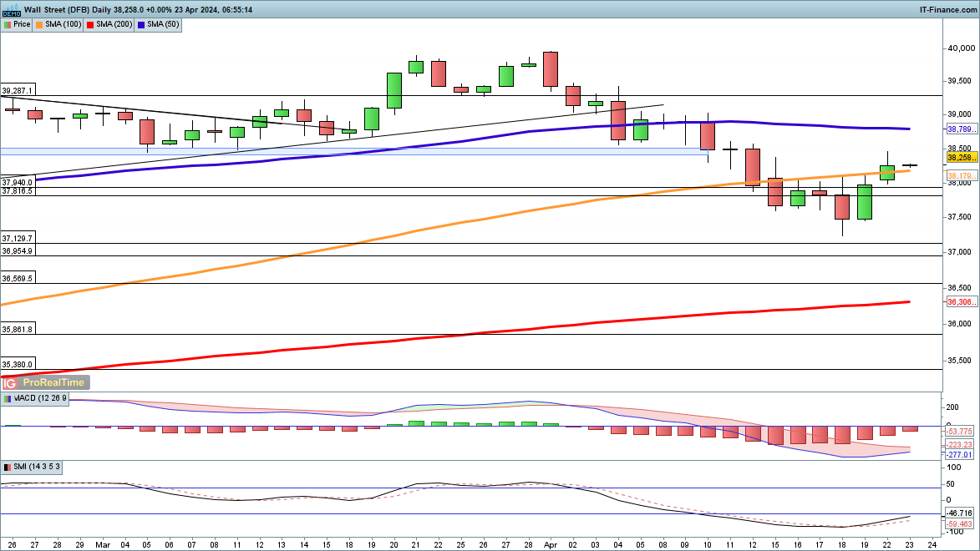Click the MACD indicator color icon
This screenshot has width=980, height=551.
8,399
